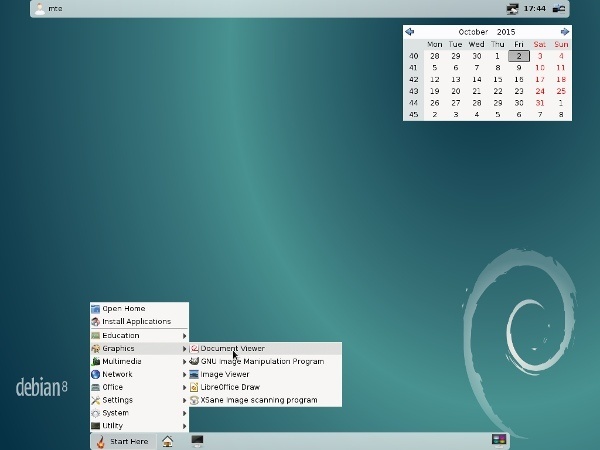
Task: Click the XSane scanner icon
Action: point(194,400)
